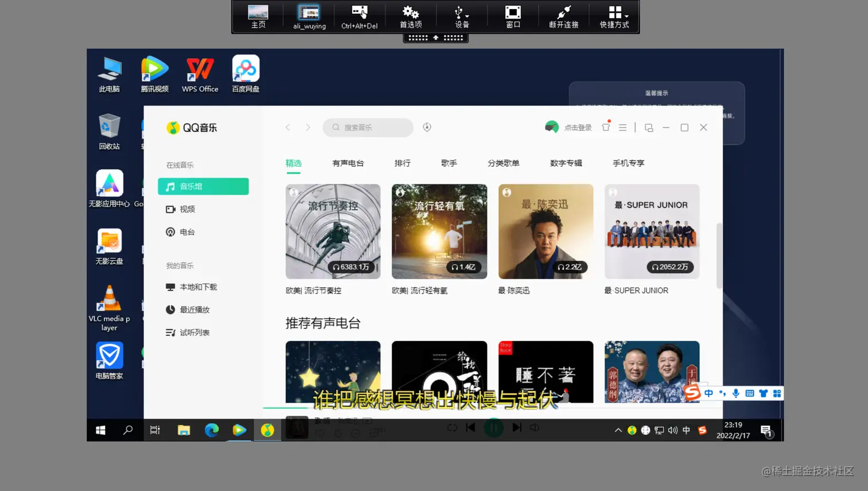The image size is (868, 491).
Task: Click the green user avatar icon
Action: click(552, 127)
